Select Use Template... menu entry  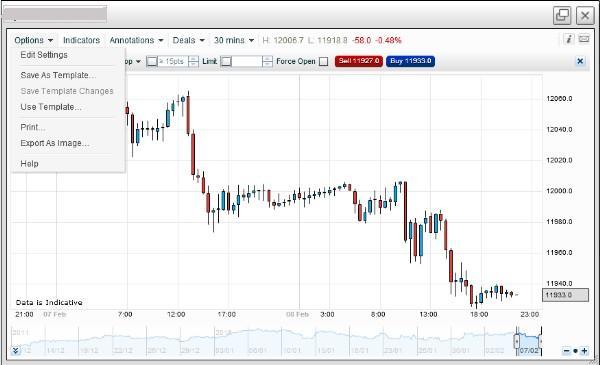pos(51,107)
